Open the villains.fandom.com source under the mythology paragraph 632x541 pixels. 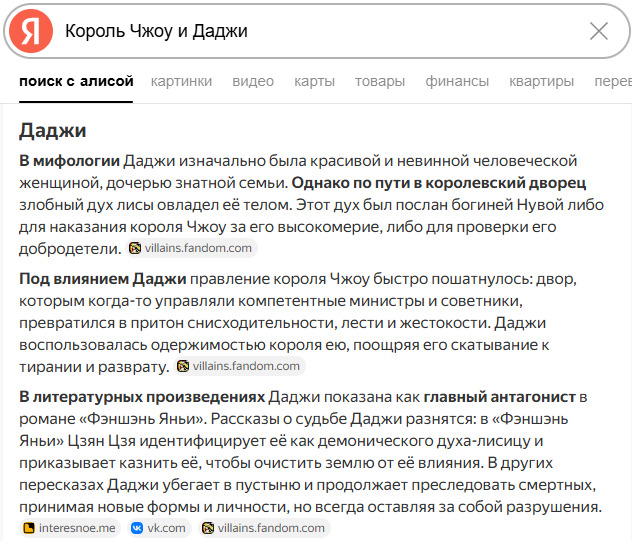click(199, 248)
